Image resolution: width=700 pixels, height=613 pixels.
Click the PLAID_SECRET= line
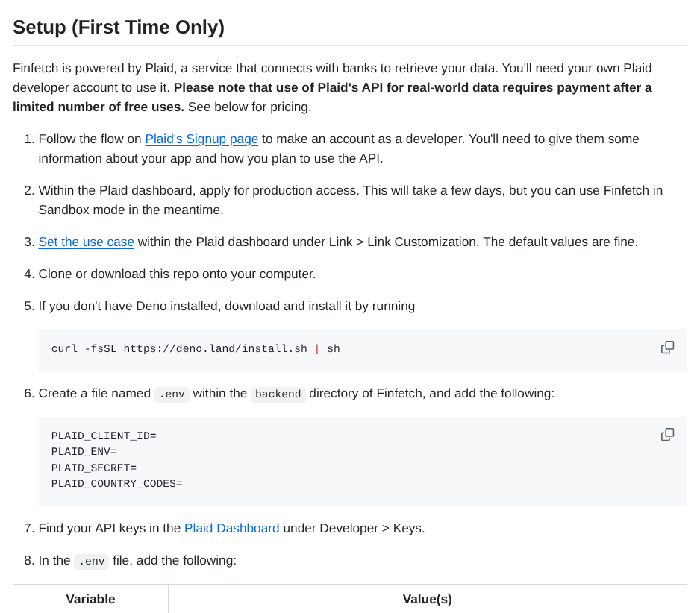pyautogui.click(x=94, y=468)
